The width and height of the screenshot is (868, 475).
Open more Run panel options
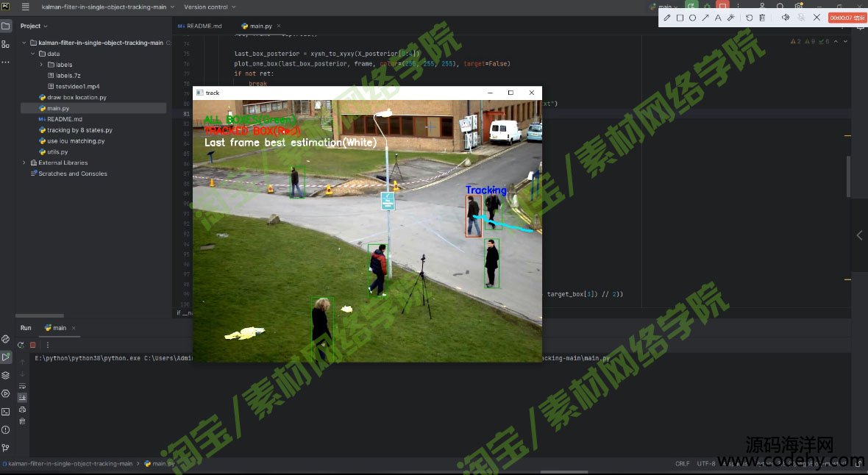point(48,344)
